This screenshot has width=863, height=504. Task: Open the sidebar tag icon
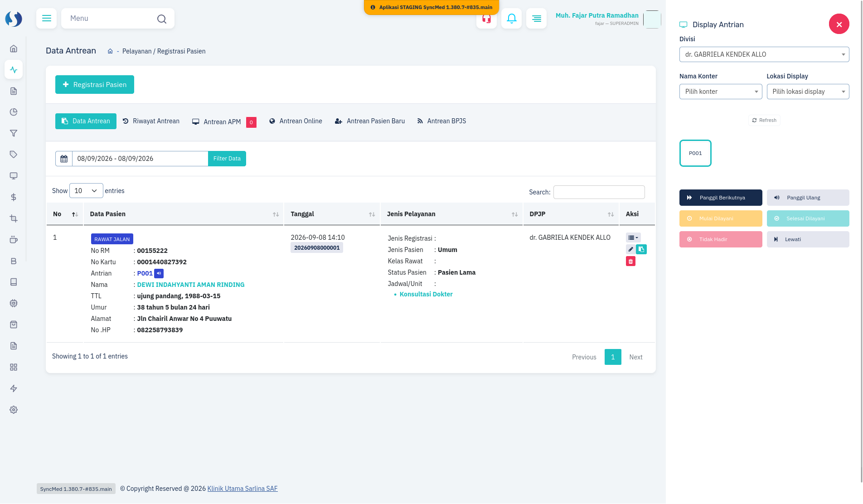click(14, 155)
